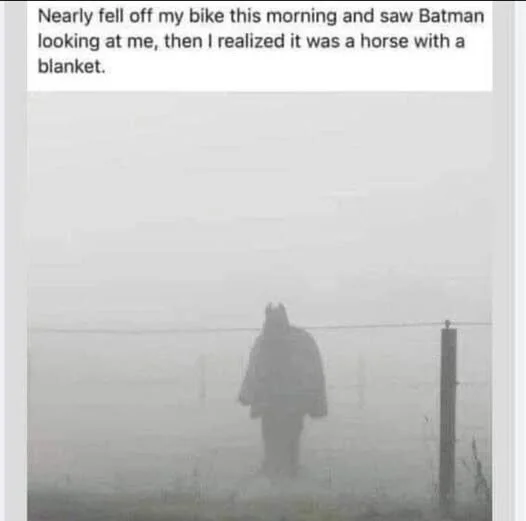Click the gray margin left of the post
The image size is (526, 521).
15,260
